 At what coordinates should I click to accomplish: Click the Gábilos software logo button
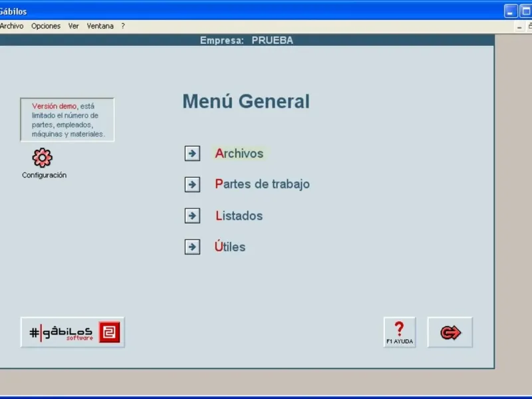click(x=72, y=332)
